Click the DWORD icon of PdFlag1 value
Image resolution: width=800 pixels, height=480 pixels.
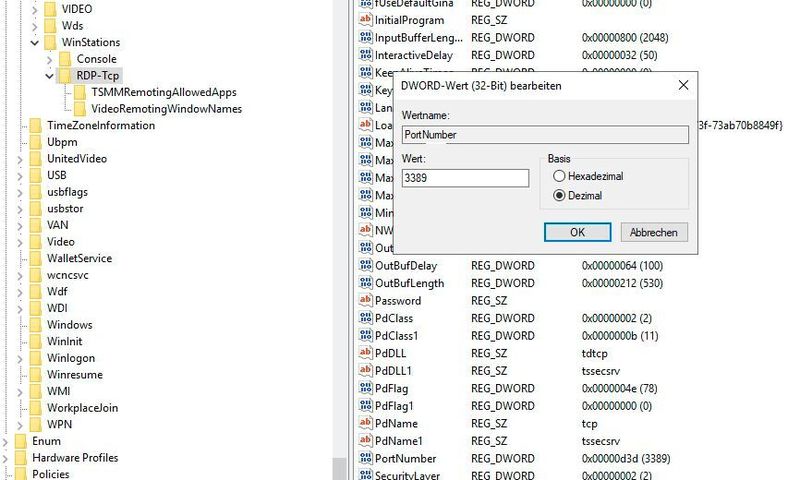pos(365,405)
